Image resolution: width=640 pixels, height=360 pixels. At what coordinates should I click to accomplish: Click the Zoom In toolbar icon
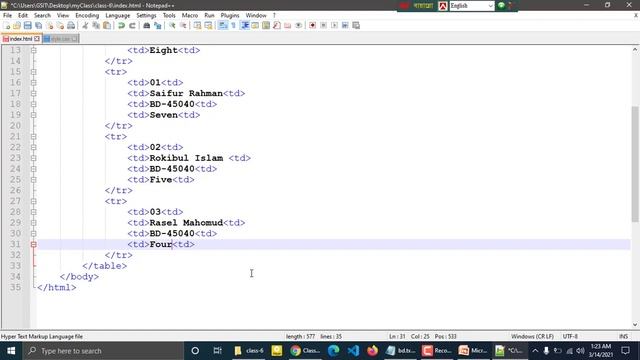pyautogui.click(x=172, y=25)
